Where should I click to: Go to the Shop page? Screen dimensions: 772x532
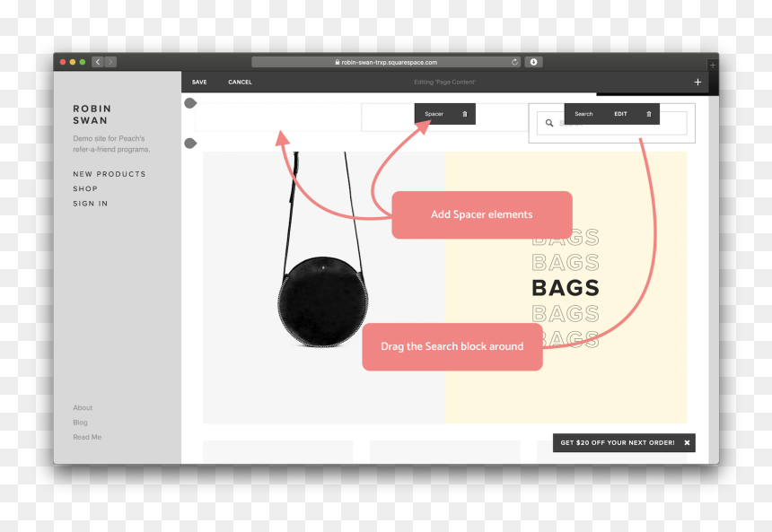tap(85, 189)
